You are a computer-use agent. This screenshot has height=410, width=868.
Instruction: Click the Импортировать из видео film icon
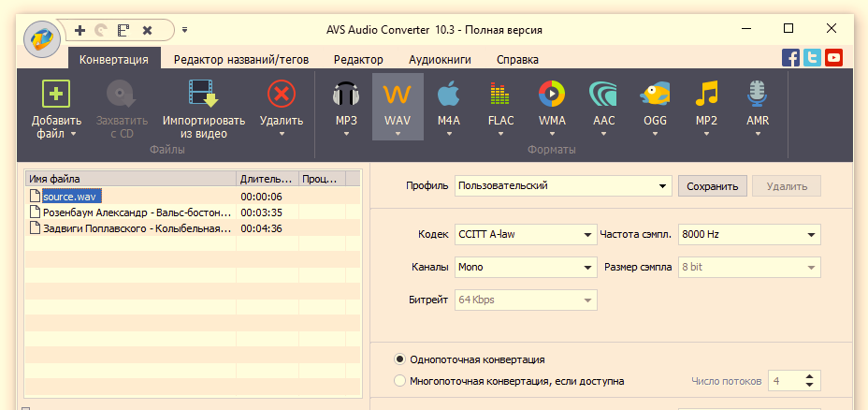[203, 93]
